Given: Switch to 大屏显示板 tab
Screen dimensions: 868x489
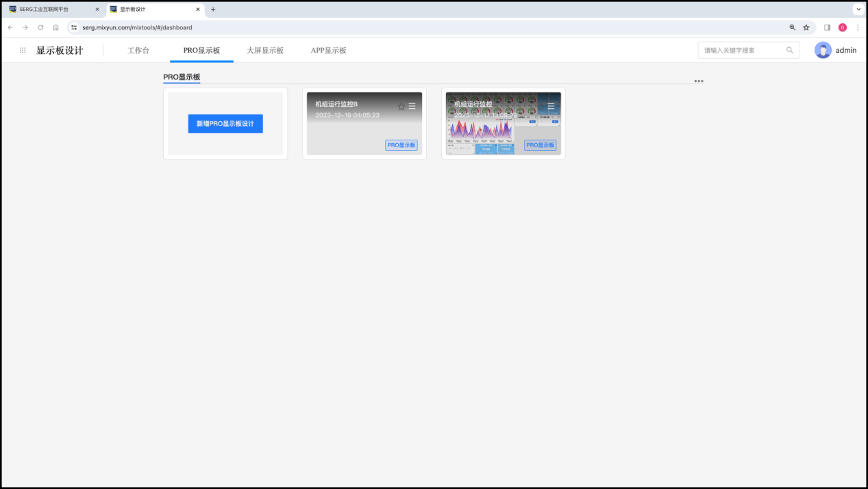Looking at the screenshot, I should point(265,51).
